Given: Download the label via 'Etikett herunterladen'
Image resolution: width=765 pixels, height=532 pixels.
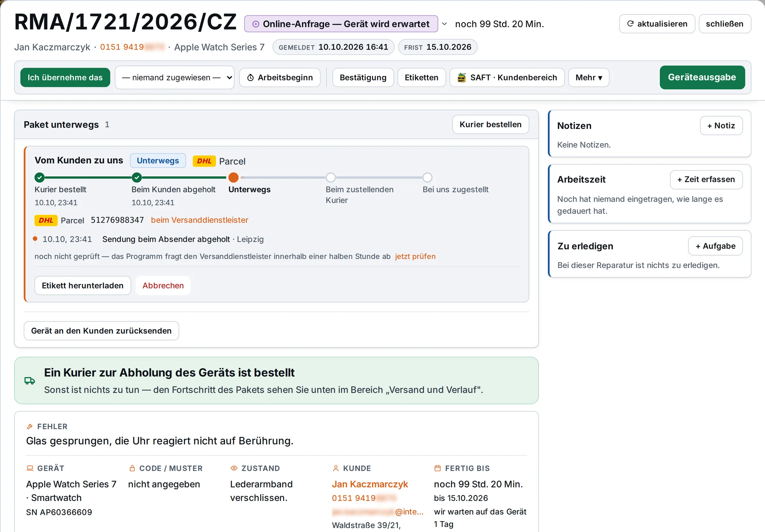Looking at the screenshot, I should (x=83, y=286).
